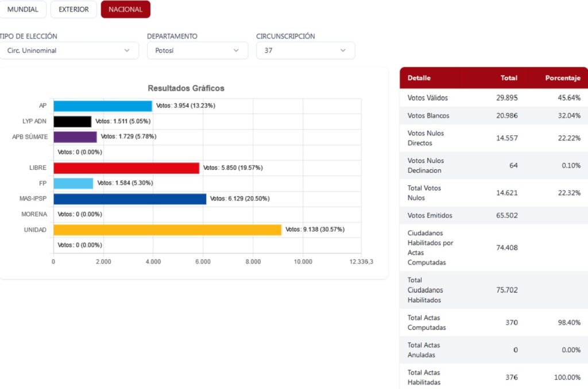Click the purple APB SÚMATE bar
Image resolution: width=588 pixels, height=389 pixels.
(x=75, y=137)
